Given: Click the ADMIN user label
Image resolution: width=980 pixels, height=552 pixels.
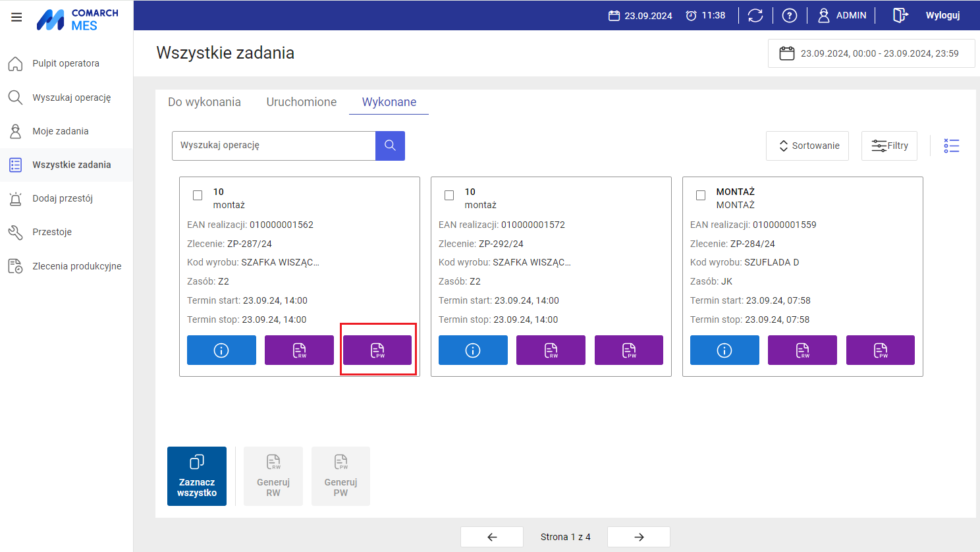Looking at the screenshot, I should 851,15.
